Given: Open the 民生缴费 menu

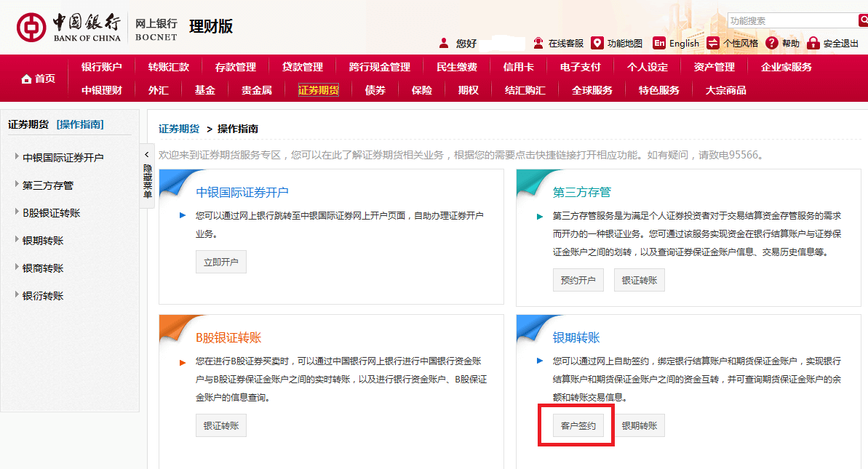Looking at the screenshot, I should (457, 67).
